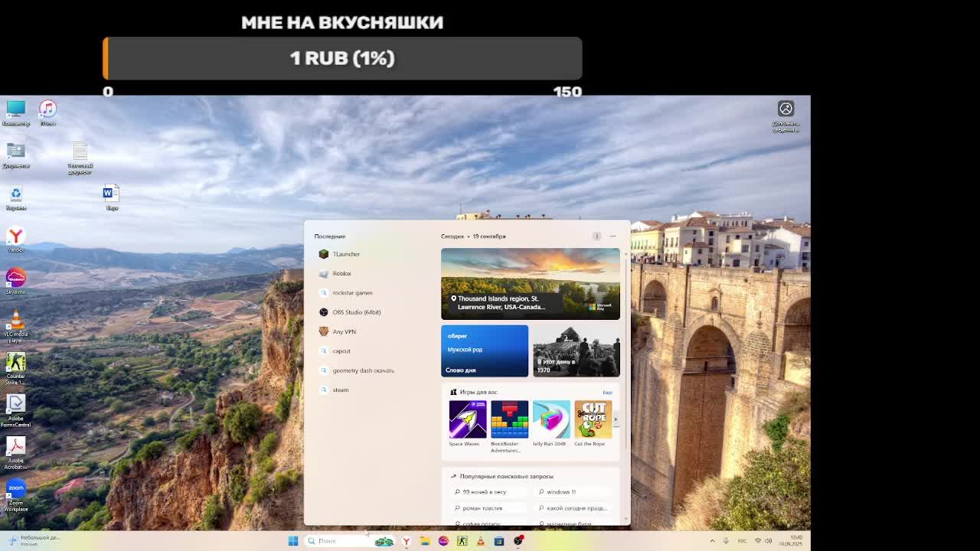Open the Skydimo desktop shortcut
The image size is (980, 551).
tap(15, 281)
